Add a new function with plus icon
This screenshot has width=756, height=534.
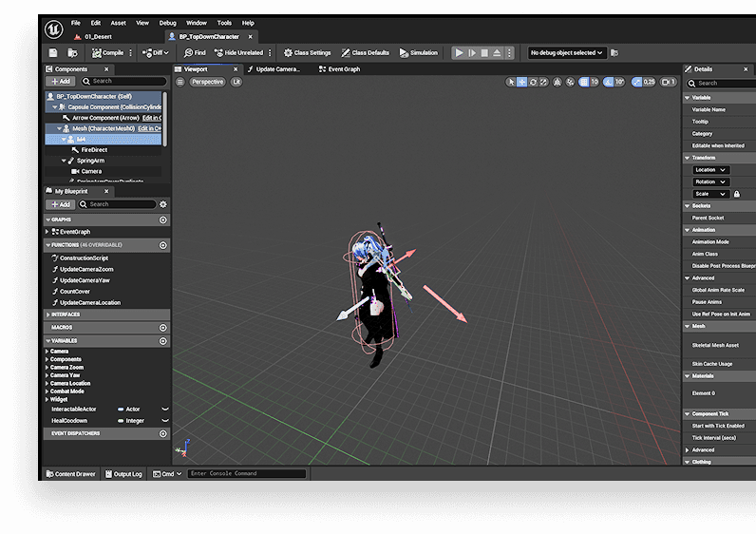click(163, 245)
